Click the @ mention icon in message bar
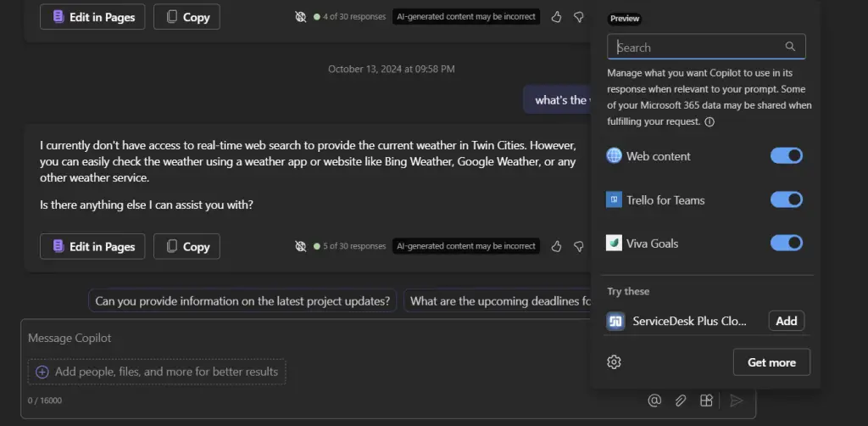 [654, 401]
